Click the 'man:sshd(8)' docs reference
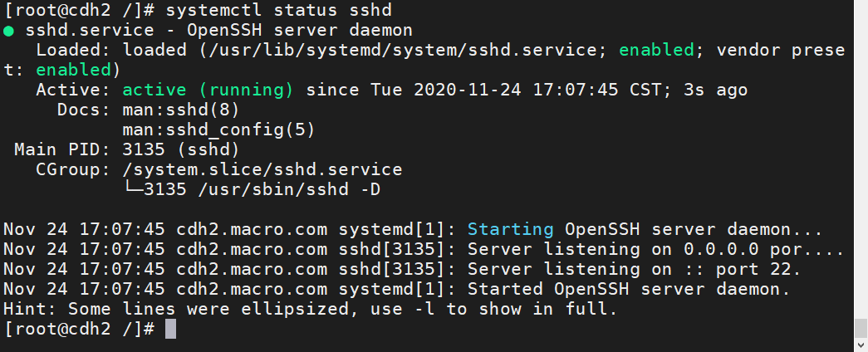Screen dimensions: 868x352 click(181, 110)
